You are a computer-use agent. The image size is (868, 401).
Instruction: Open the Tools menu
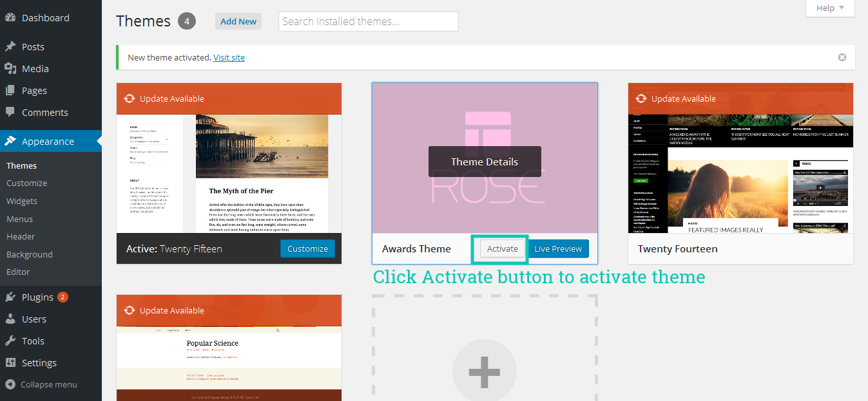(x=33, y=340)
